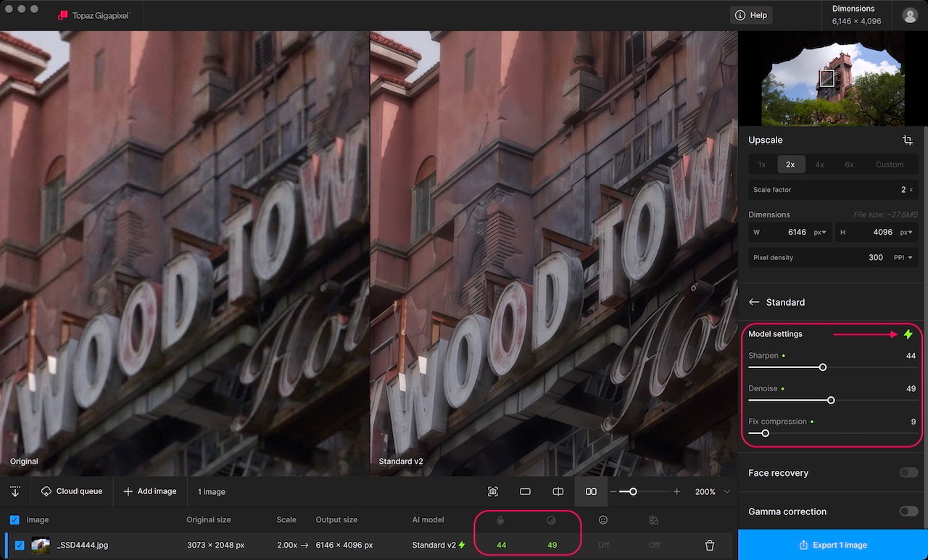Click the green 44 value in the image row
The image size is (928, 560).
click(x=501, y=545)
